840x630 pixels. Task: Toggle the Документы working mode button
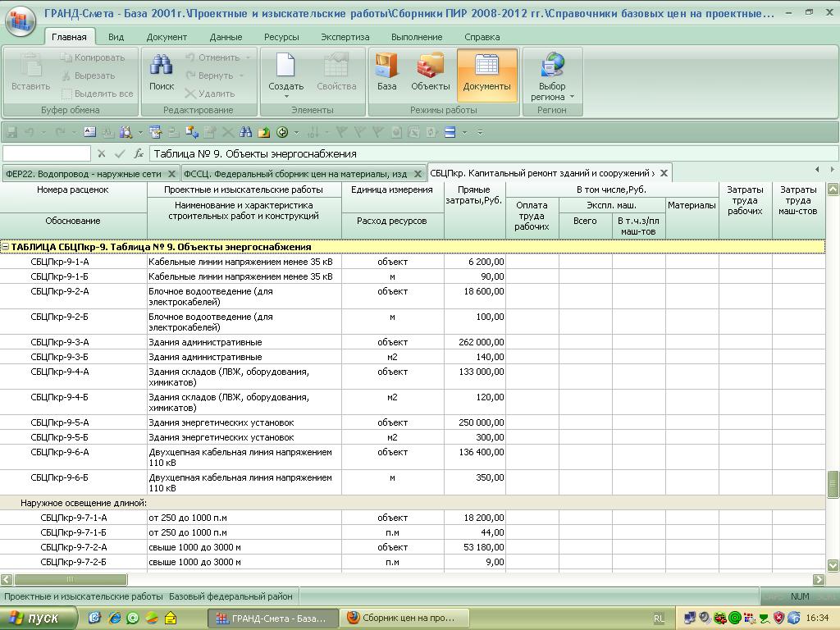click(486, 73)
